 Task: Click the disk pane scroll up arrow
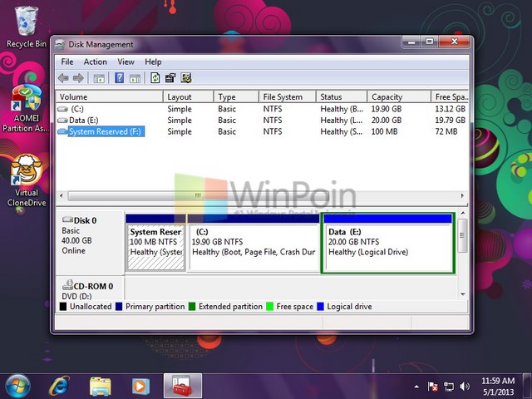pyautogui.click(x=463, y=213)
